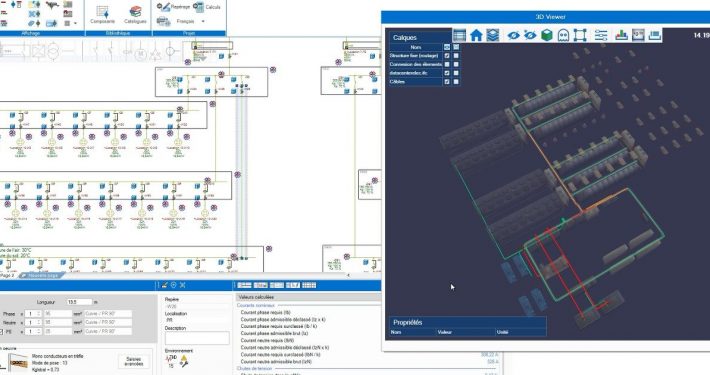Open the sliders settings icon

(601, 35)
